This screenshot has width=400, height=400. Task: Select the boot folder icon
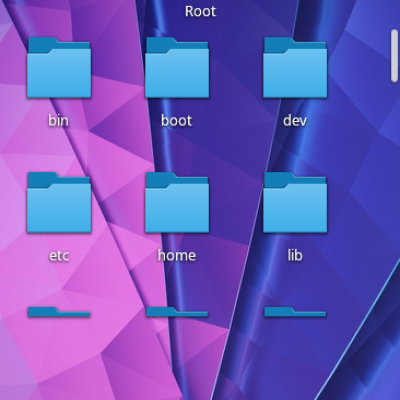[x=177, y=68]
